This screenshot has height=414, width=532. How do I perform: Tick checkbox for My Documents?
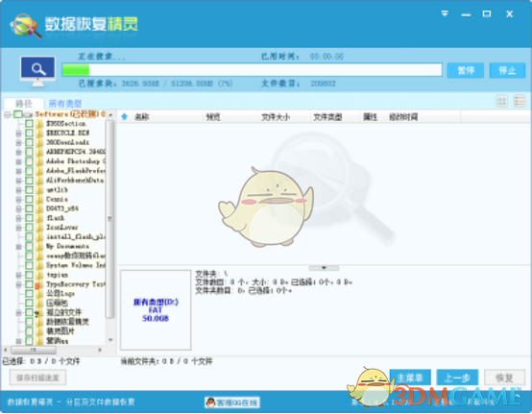[x=29, y=246]
